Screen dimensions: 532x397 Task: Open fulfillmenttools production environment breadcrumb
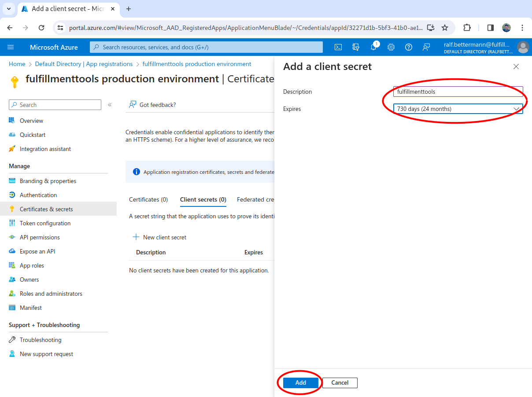(197, 64)
